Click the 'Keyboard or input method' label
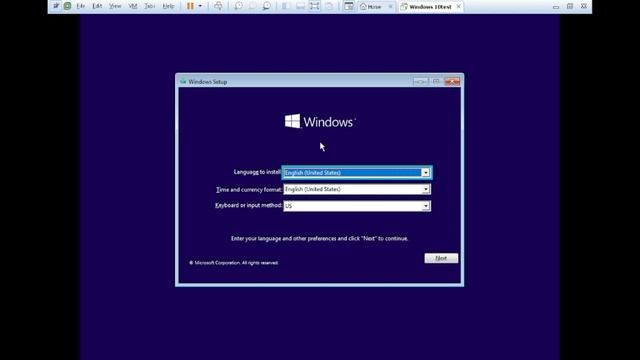 tap(248, 205)
